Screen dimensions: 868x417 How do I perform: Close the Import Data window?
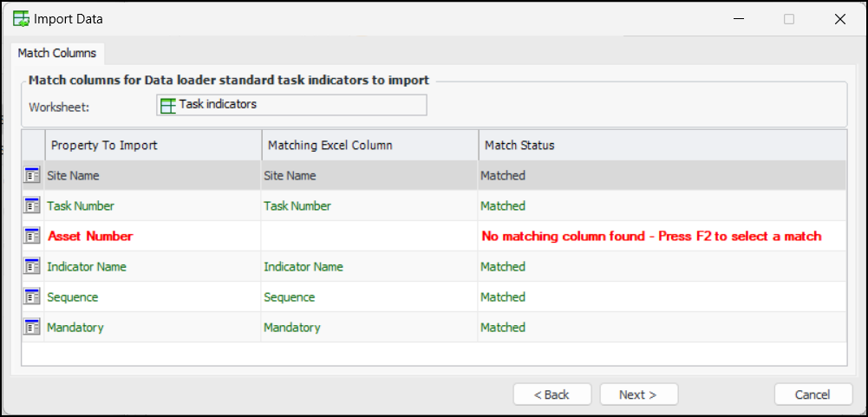coord(839,18)
